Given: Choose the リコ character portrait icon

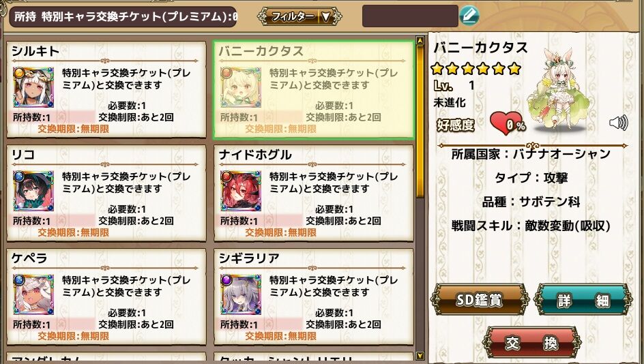Looking at the screenshot, I should click(33, 191).
